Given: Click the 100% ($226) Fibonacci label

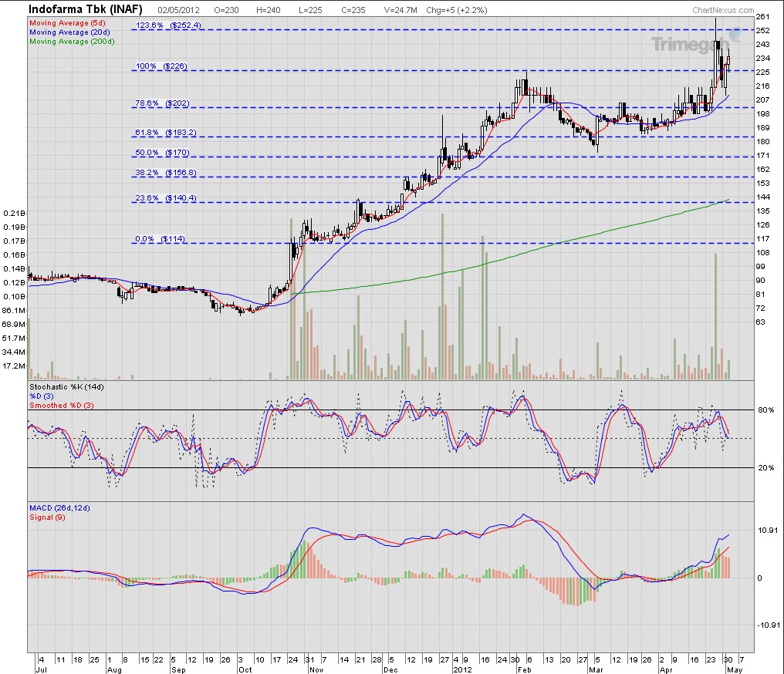Looking at the screenshot, I should [161, 66].
